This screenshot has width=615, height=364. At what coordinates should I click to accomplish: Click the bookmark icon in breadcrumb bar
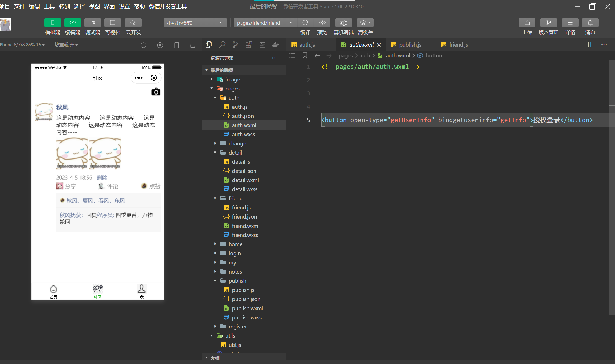(305, 55)
